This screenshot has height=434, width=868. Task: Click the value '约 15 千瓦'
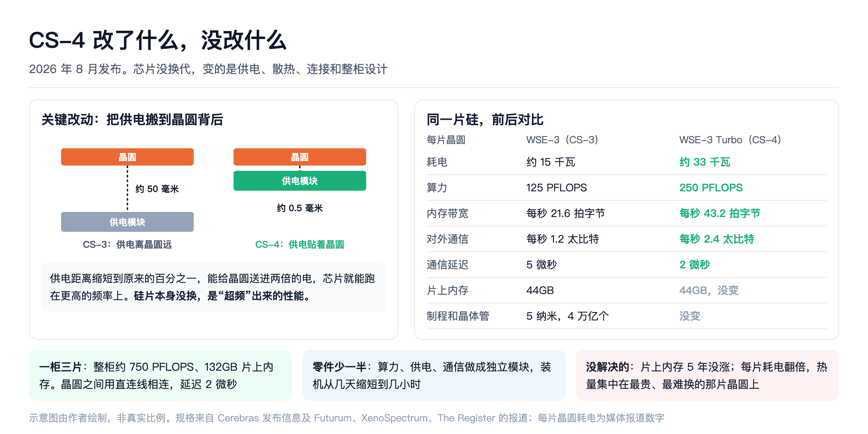[x=550, y=162]
